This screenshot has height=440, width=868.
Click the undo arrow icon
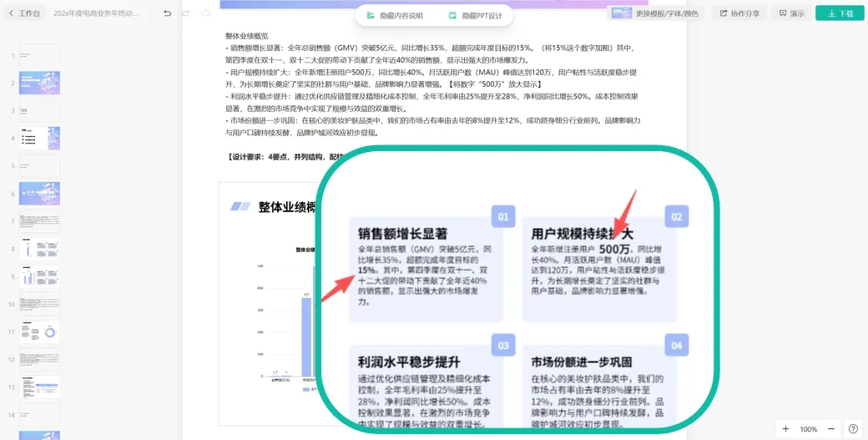(x=167, y=13)
